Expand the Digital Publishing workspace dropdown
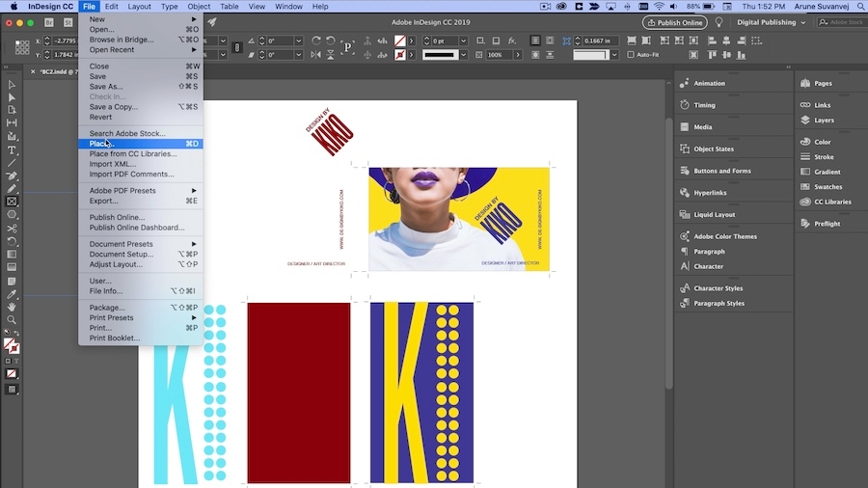This screenshot has width=868, height=488. (772, 23)
